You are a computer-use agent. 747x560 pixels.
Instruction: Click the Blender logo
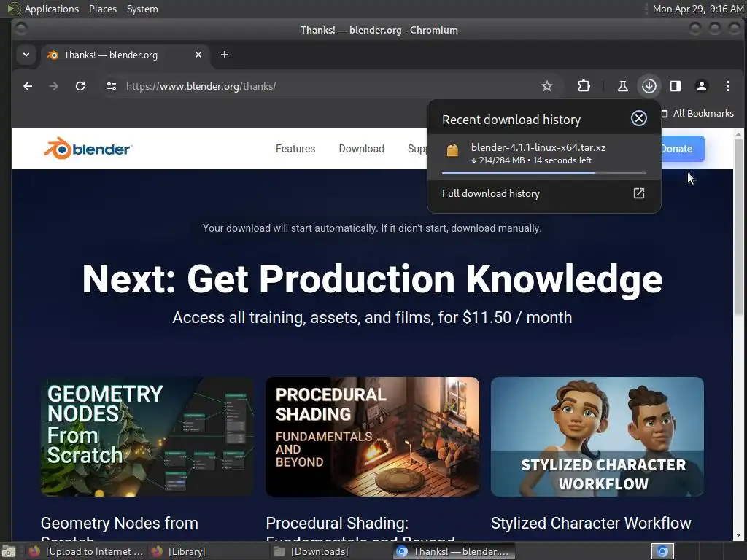click(88, 149)
